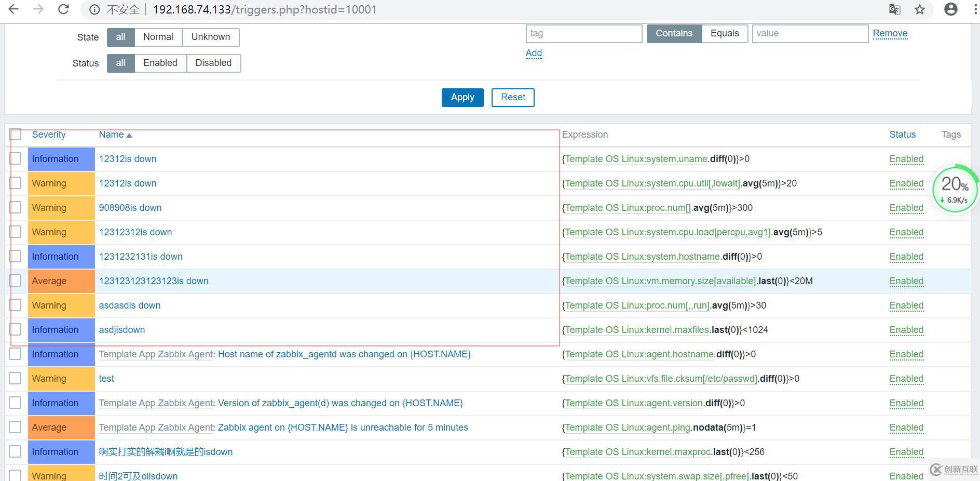Screen dimensions: 980x481
Task: Sort by Severity column header
Action: click(x=49, y=135)
